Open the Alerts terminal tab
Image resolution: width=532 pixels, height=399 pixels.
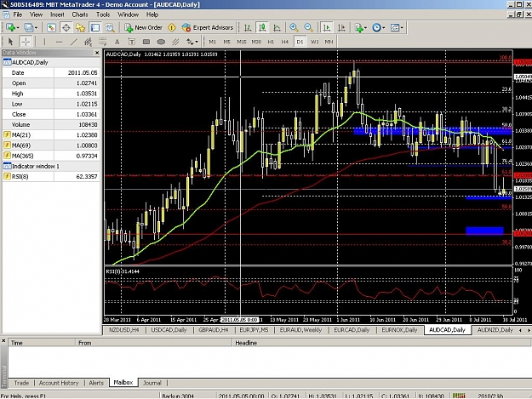coord(96,383)
